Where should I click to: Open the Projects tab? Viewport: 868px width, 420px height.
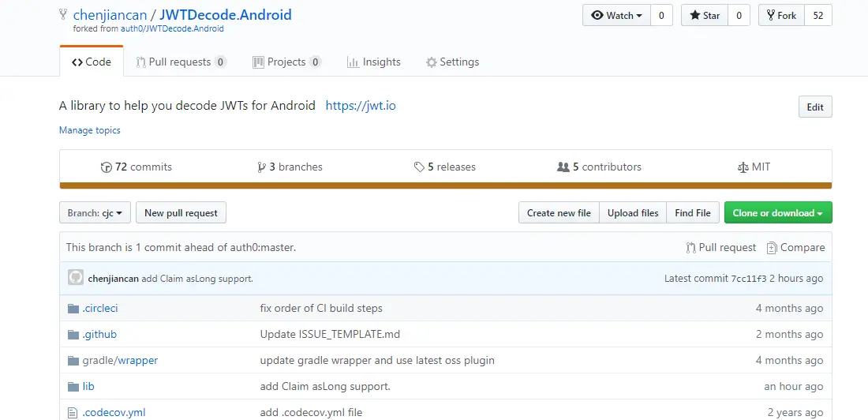[286, 62]
